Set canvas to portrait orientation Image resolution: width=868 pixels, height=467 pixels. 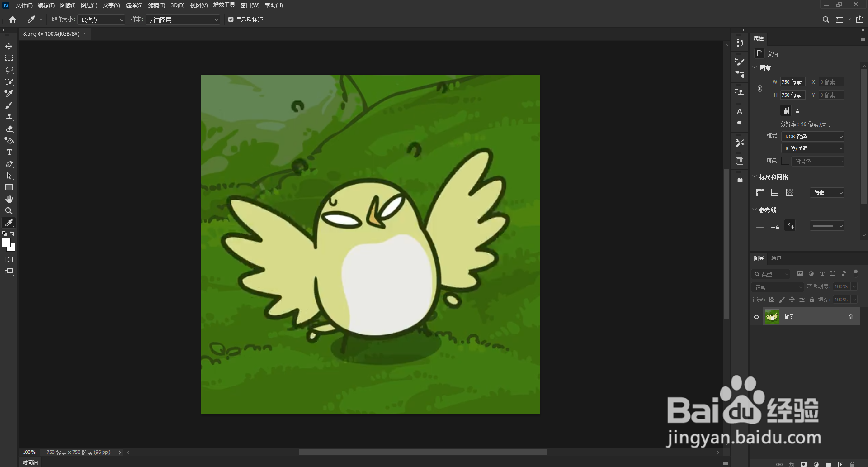[786, 110]
